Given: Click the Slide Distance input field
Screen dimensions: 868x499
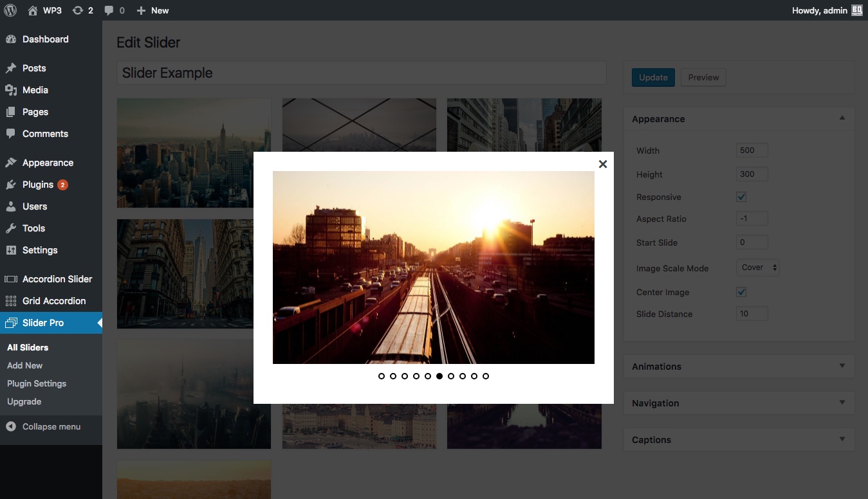Looking at the screenshot, I should pos(752,314).
